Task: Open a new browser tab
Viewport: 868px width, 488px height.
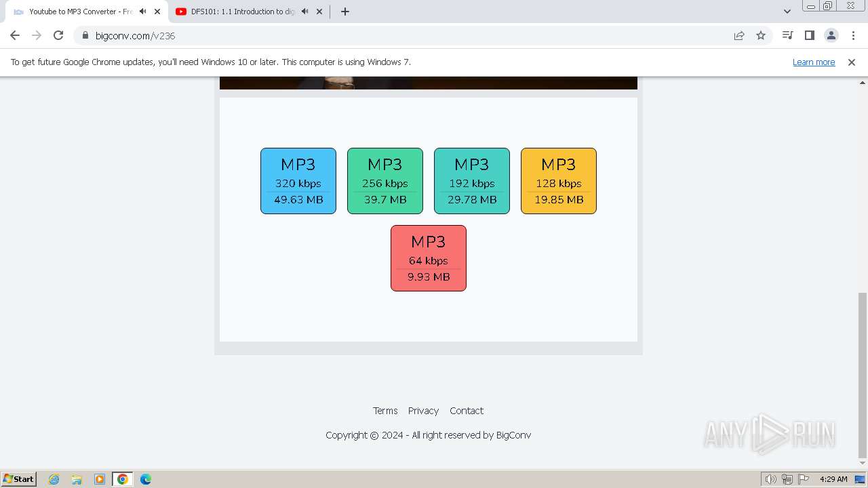Action: (x=345, y=12)
